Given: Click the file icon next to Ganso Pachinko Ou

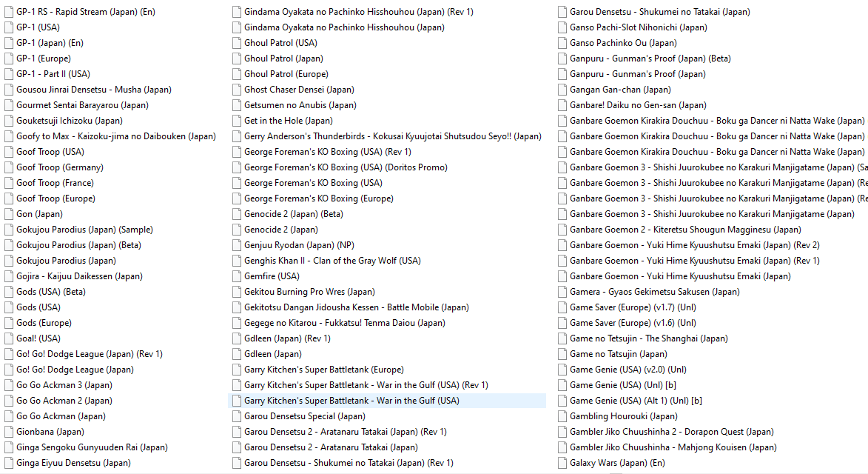Looking at the screenshot, I should 562,43.
